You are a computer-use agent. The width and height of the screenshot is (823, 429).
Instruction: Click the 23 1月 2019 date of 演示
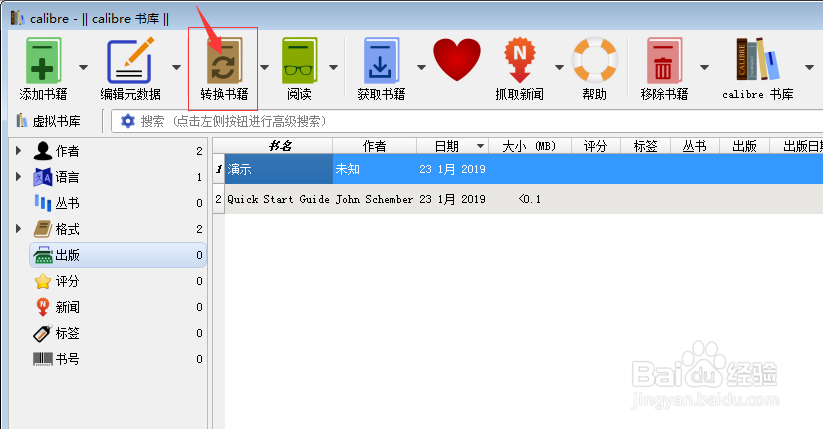(x=452, y=169)
